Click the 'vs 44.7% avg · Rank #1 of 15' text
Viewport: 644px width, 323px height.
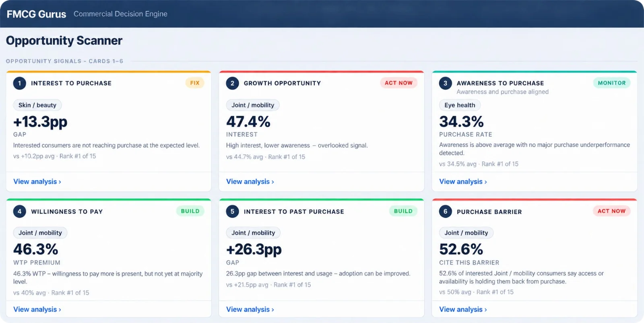(x=266, y=157)
